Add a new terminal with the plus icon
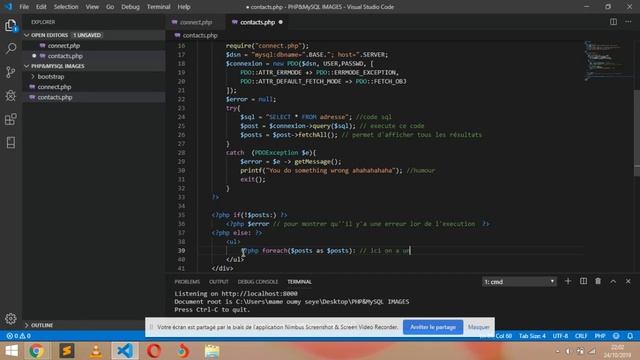Image resolution: width=640 pixels, height=360 pixels. pyautogui.click(x=568, y=281)
